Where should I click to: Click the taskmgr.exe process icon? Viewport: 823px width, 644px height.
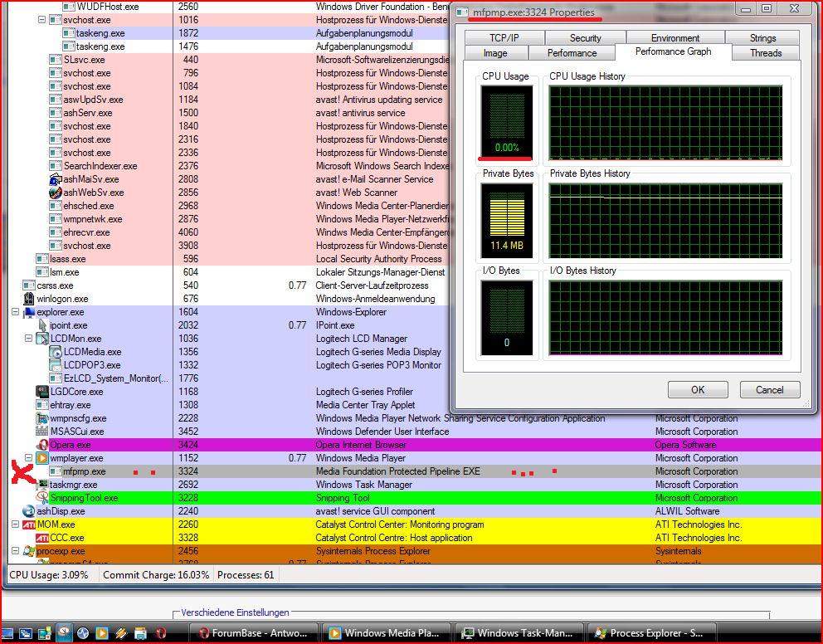click(42, 485)
